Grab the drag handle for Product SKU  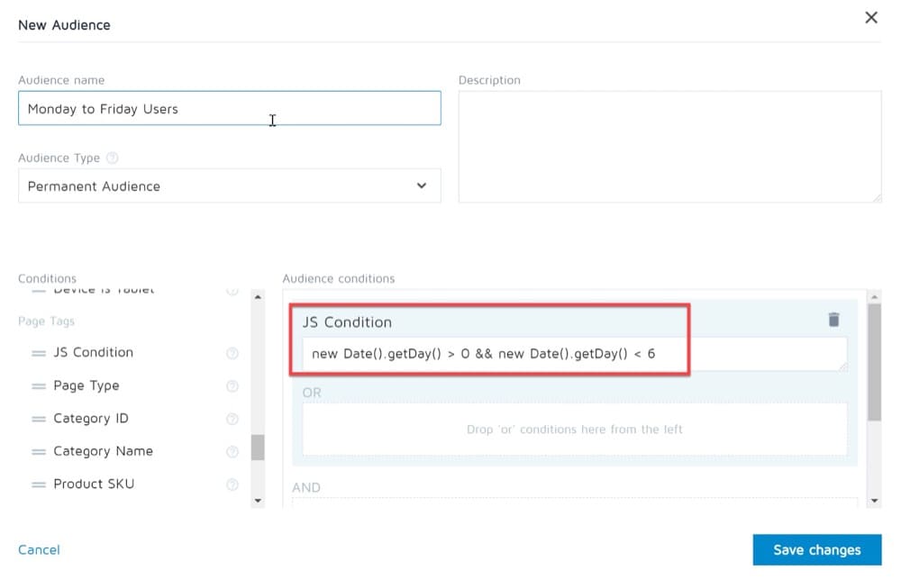click(x=39, y=484)
